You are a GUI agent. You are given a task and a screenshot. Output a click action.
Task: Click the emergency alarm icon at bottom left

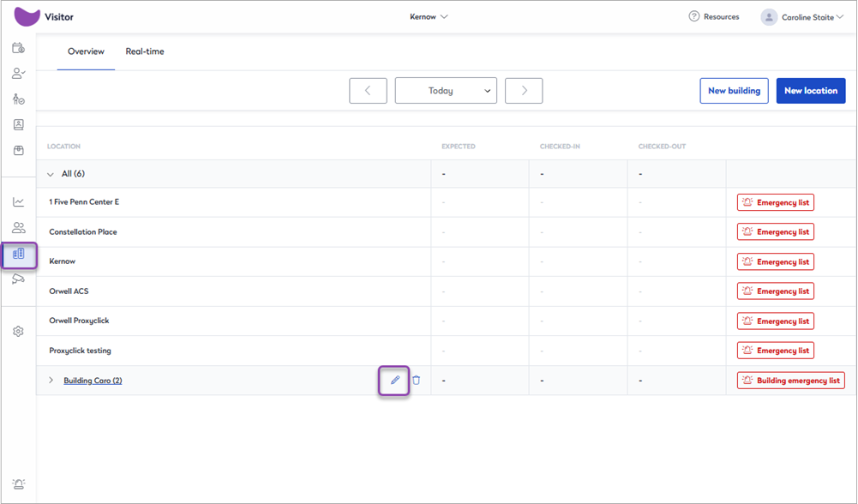[18, 484]
